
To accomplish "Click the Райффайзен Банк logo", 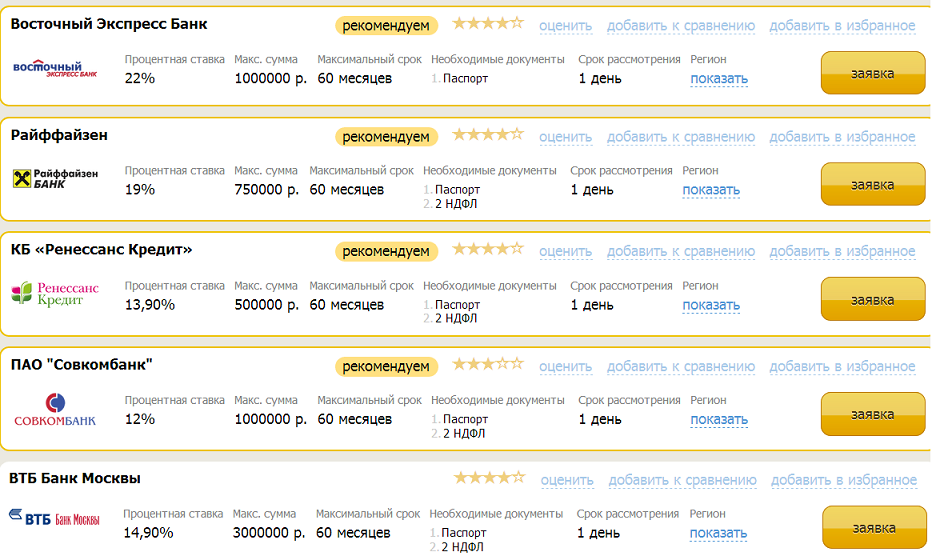I will (55, 178).
